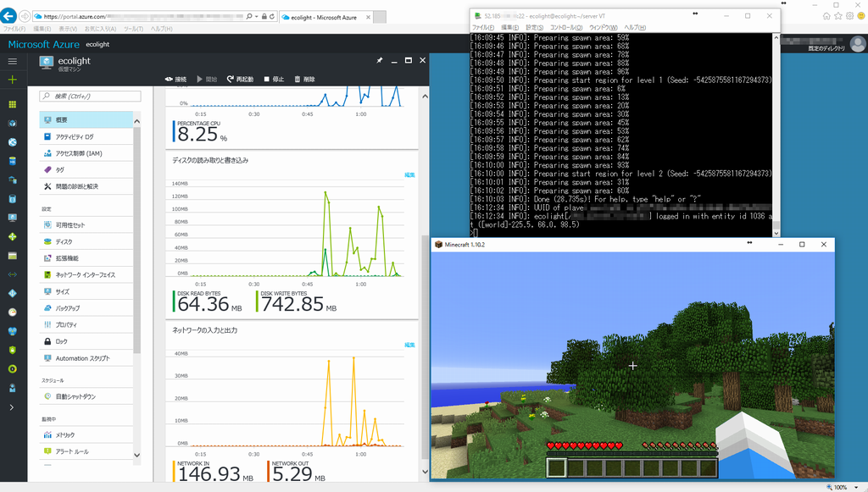Screen dimensions: 868x492
Task: Open ネットワーク インターフェイス settings
Action: point(86,274)
